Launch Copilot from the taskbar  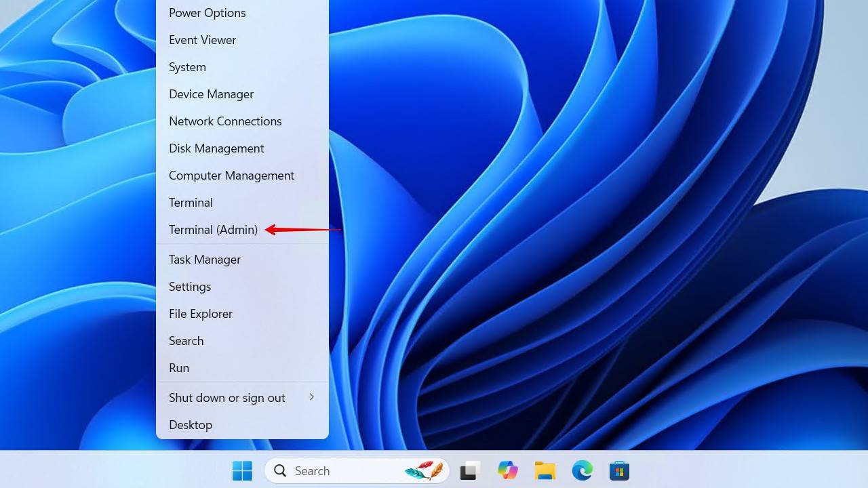click(507, 470)
